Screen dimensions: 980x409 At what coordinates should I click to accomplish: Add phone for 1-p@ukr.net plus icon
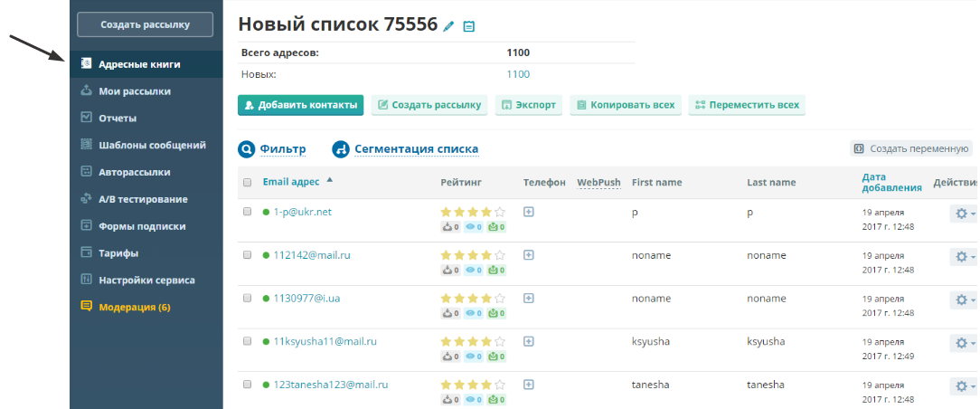tap(529, 212)
